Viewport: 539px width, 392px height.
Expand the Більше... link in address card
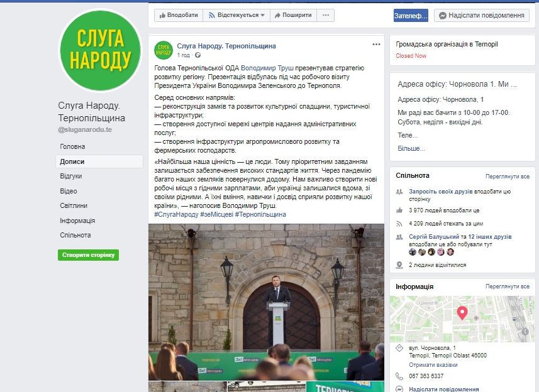tap(411, 149)
